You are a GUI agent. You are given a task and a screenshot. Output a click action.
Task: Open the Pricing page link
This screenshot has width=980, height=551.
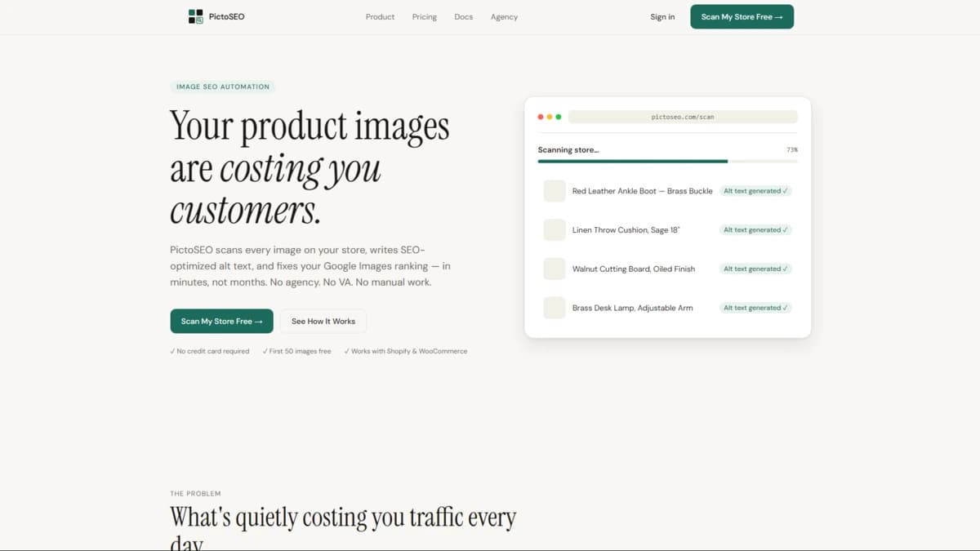[x=425, y=16]
